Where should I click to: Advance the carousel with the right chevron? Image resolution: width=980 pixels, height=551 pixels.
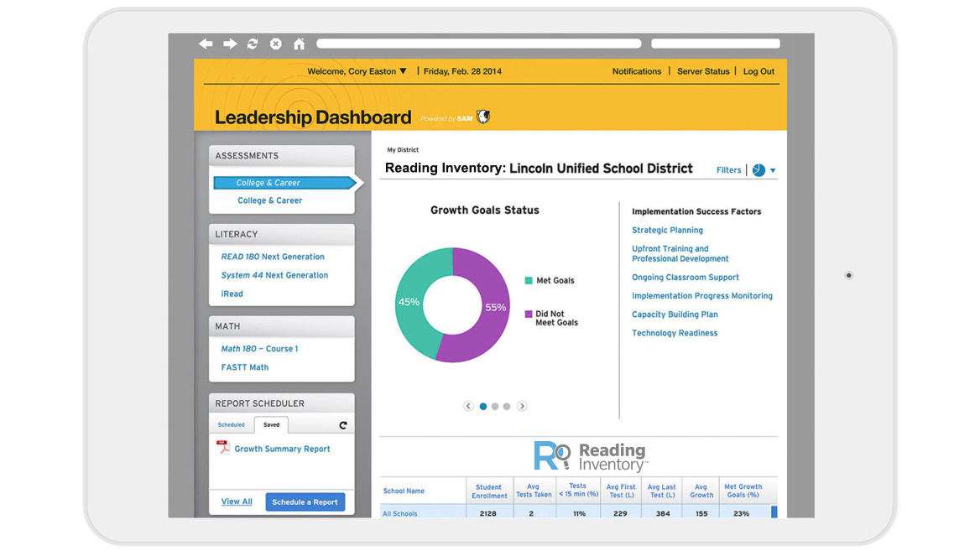click(x=522, y=406)
